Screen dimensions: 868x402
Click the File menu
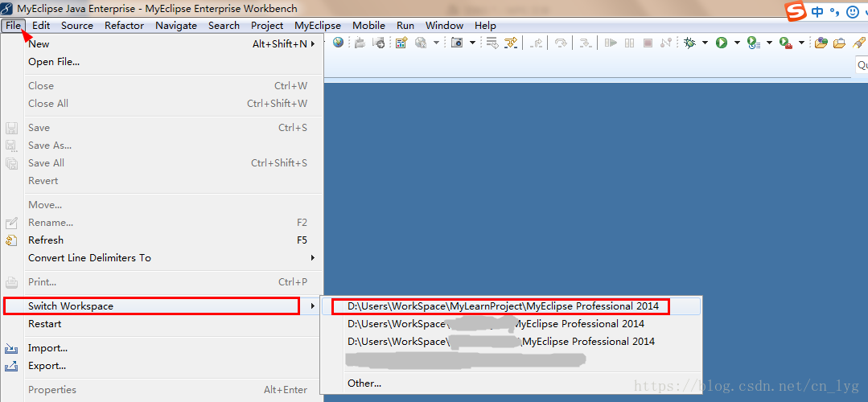point(14,26)
